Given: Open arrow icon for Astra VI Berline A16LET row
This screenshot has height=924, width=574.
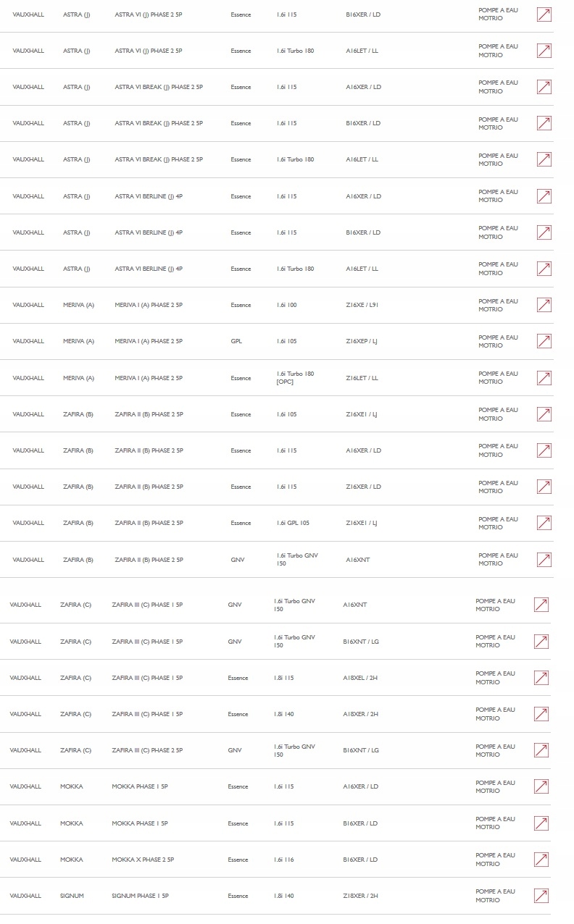Looking at the screenshot, I should click(544, 269).
